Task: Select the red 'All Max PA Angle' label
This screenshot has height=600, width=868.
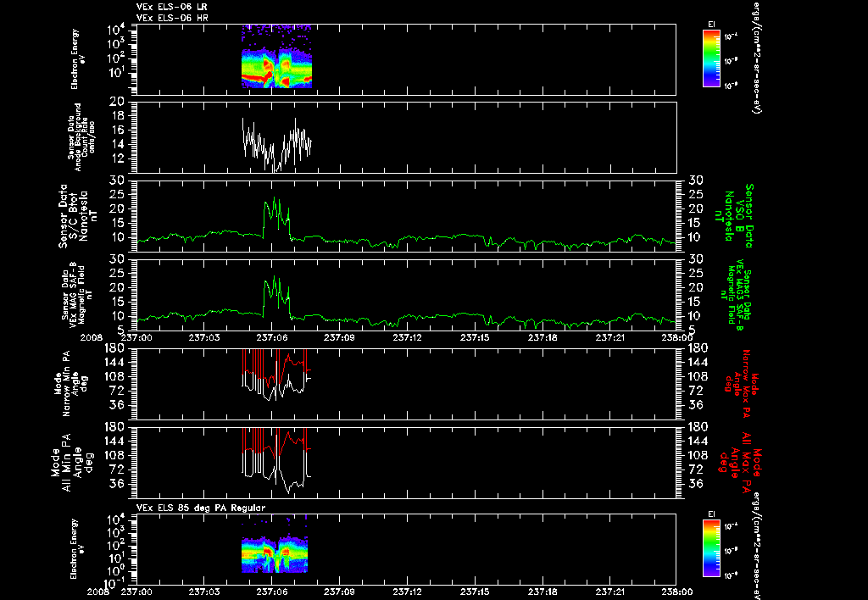Action: tap(739, 462)
